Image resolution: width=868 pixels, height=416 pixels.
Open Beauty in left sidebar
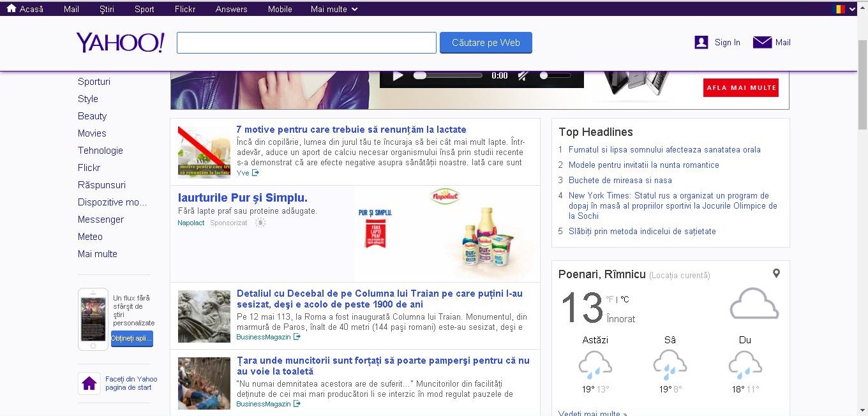(92, 116)
